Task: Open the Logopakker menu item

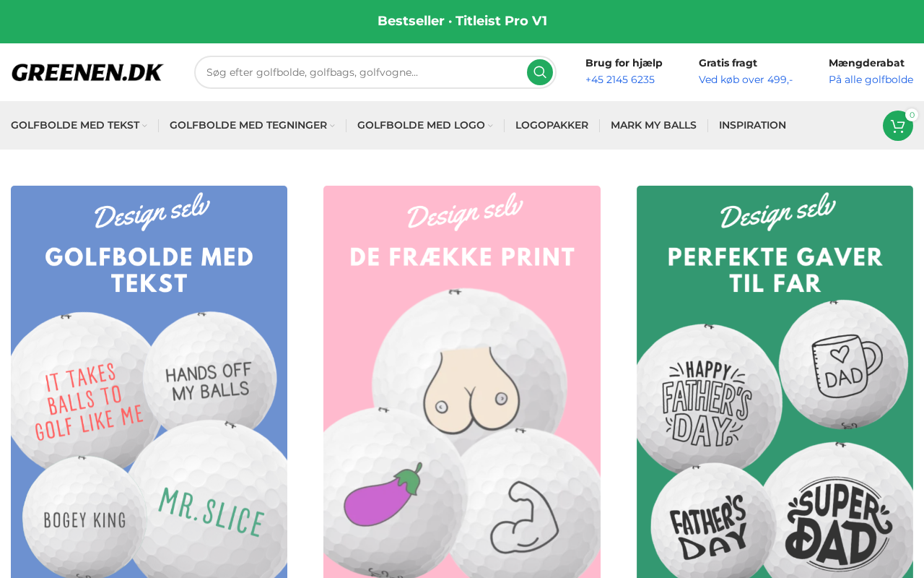Action: (x=552, y=125)
